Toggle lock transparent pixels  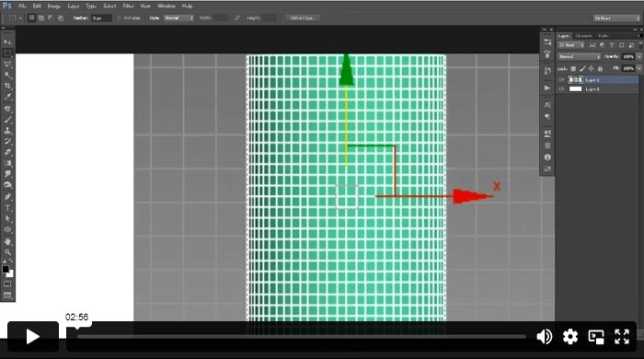[573, 69]
